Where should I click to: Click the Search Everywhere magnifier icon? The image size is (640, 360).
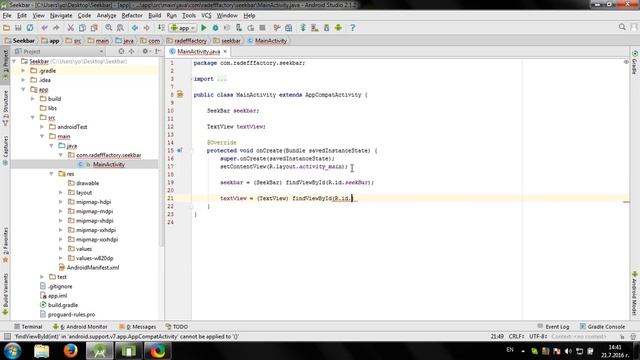click(622, 27)
